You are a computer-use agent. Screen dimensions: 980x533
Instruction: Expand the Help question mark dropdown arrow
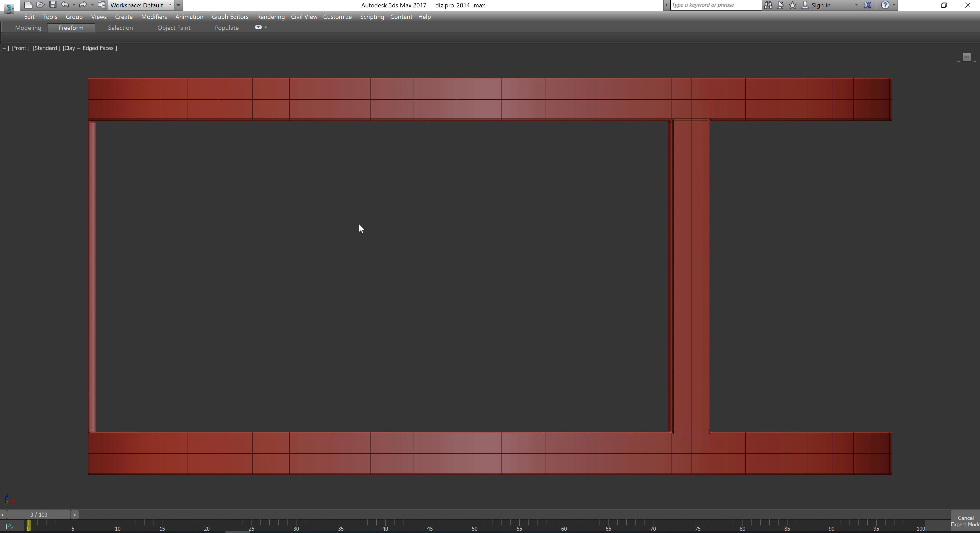point(894,5)
